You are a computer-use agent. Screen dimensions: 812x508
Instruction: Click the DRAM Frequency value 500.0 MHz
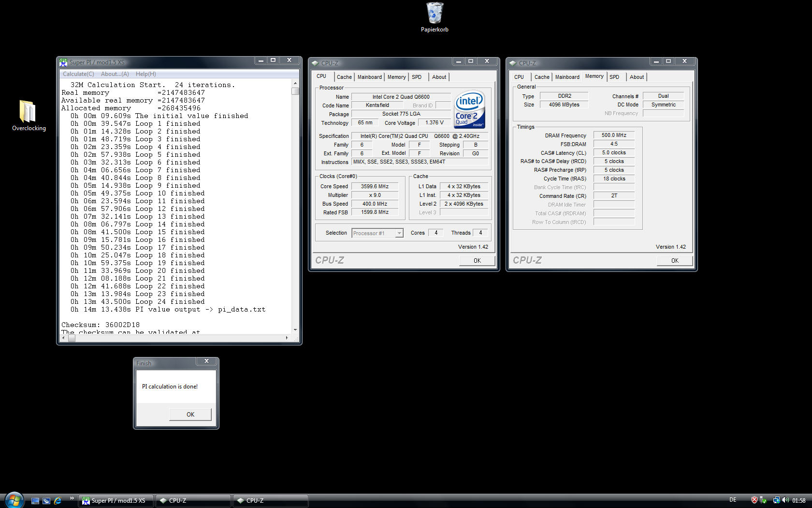click(x=614, y=135)
